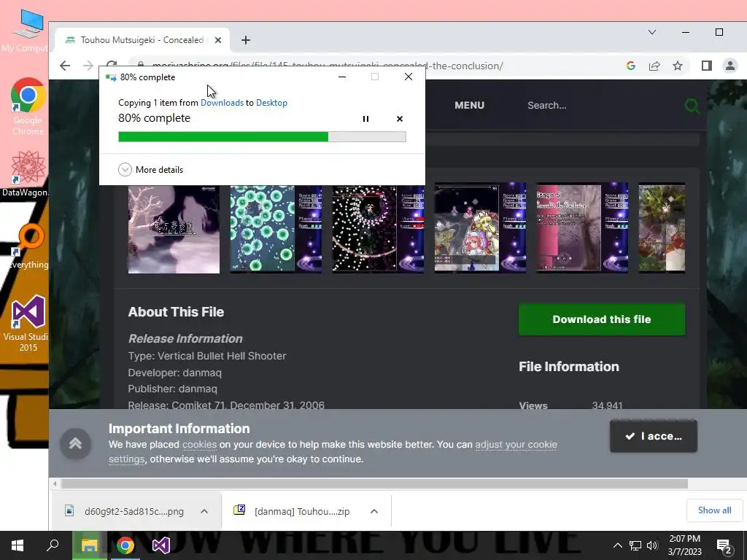This screenshot has height=560, width=747.
Task: Click the horizontal page scrollbar
Action: point(374,484)
